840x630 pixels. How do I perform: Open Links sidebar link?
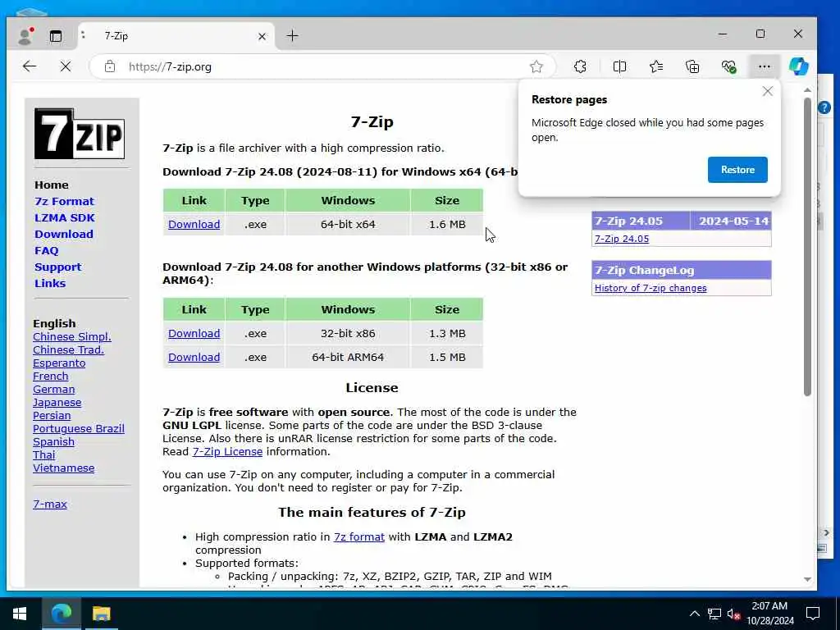click(x=50, y=283)
